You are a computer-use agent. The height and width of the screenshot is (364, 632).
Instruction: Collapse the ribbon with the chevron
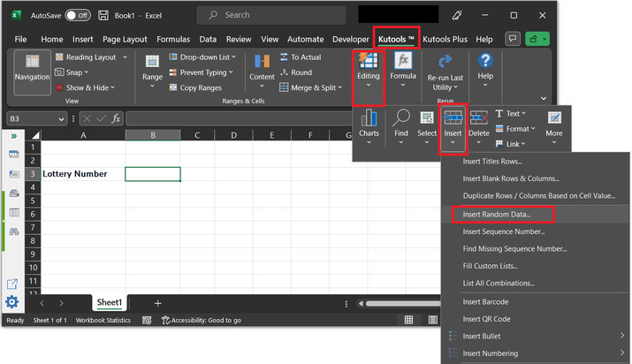544,98
